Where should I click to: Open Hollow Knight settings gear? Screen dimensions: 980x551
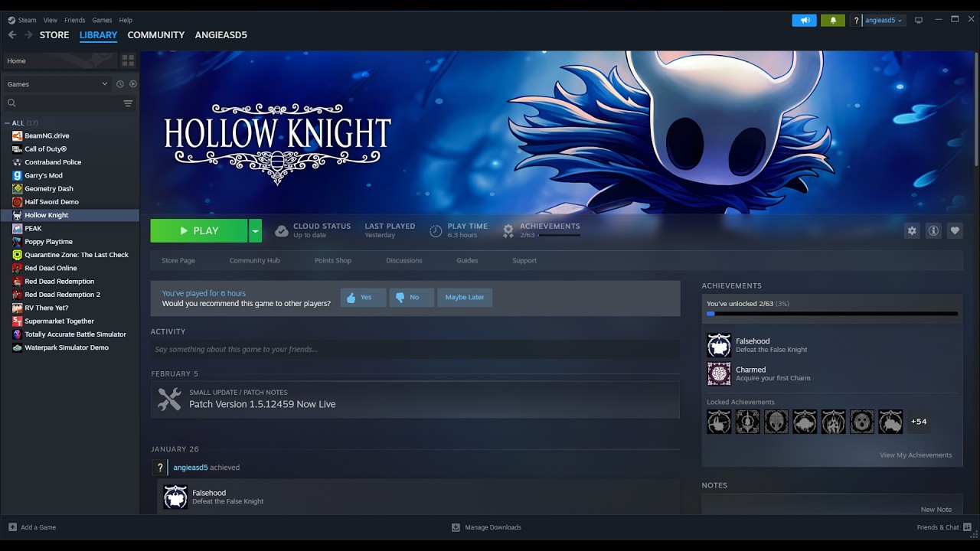click(912, 230)
